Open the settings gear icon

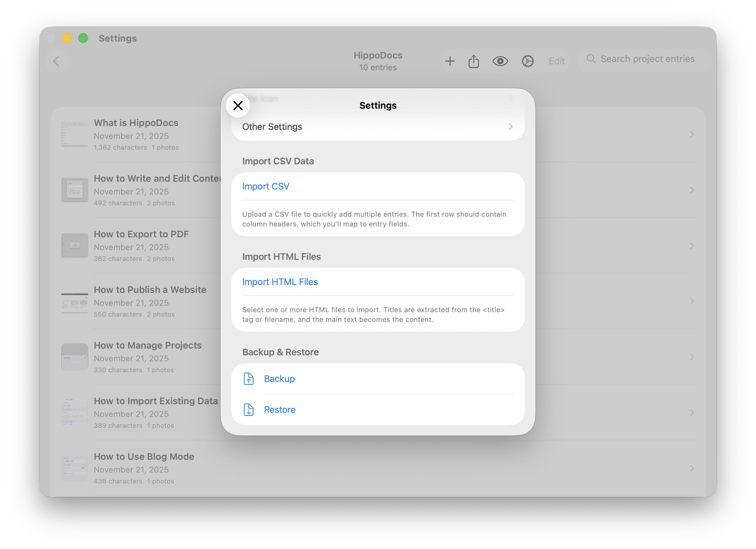[527, 61]
